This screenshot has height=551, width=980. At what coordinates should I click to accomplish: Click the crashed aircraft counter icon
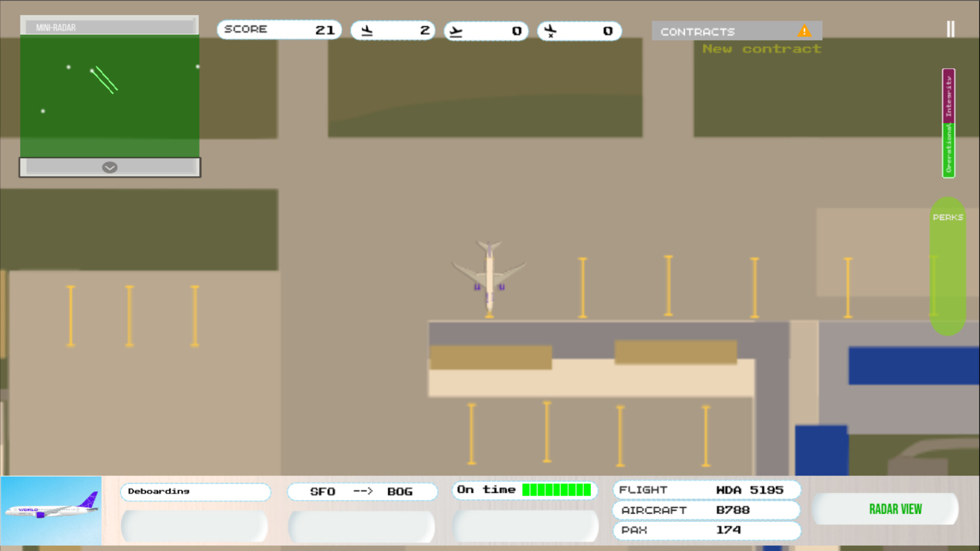tap(551, 30)
